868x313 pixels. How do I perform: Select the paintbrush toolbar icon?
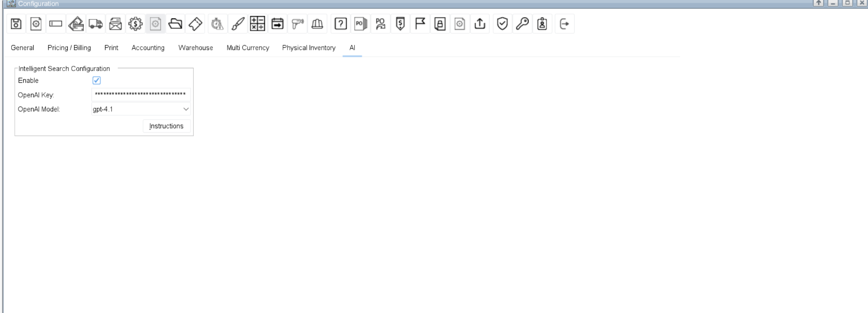click(237, 24)
